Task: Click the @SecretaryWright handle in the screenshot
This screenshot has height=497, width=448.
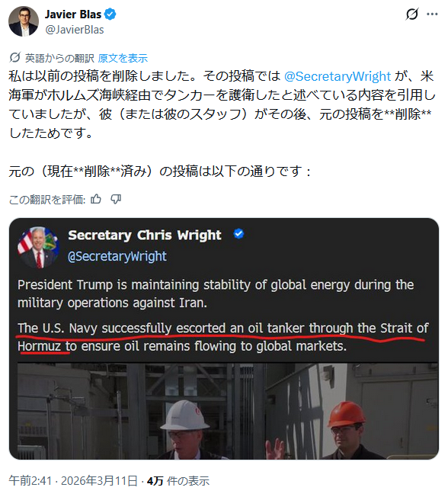Action: point(117,256)
